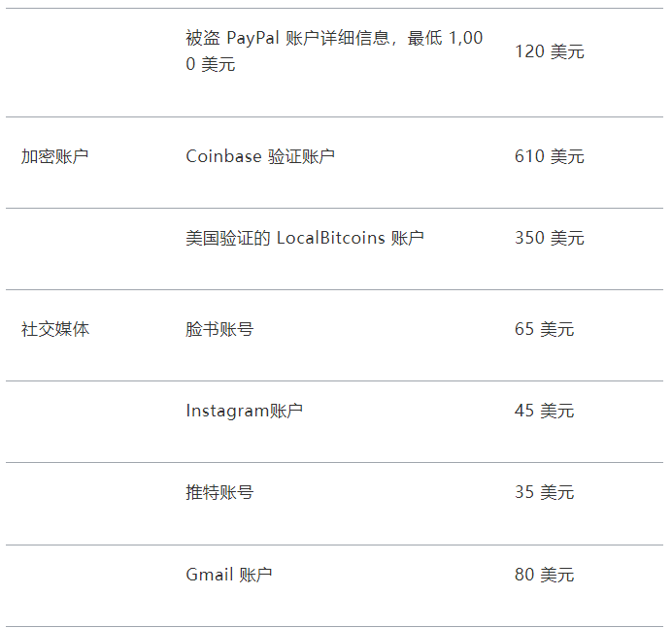Click the 35 美元 price
This screenshot has width=672, height=628.
tap(544, 492)
